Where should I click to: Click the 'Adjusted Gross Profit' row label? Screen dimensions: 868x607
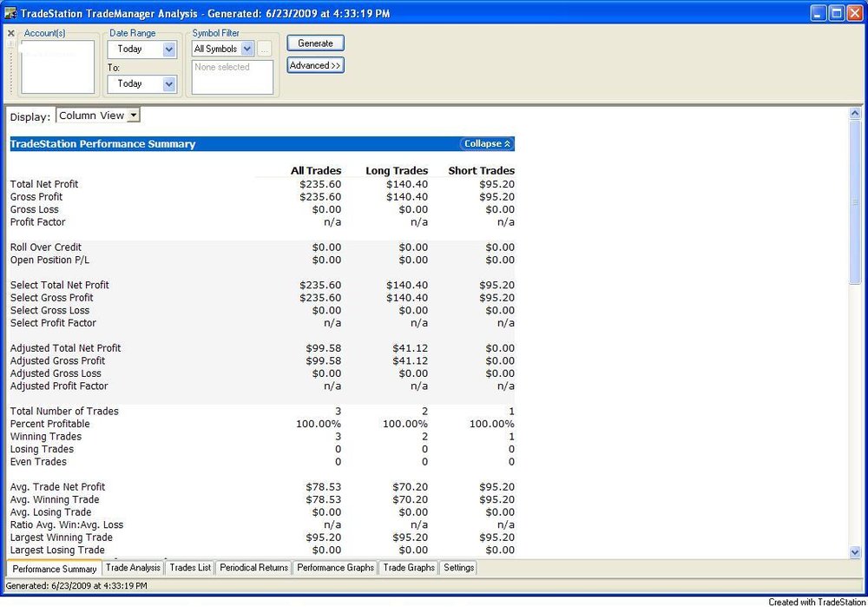[x=57, y=361]
